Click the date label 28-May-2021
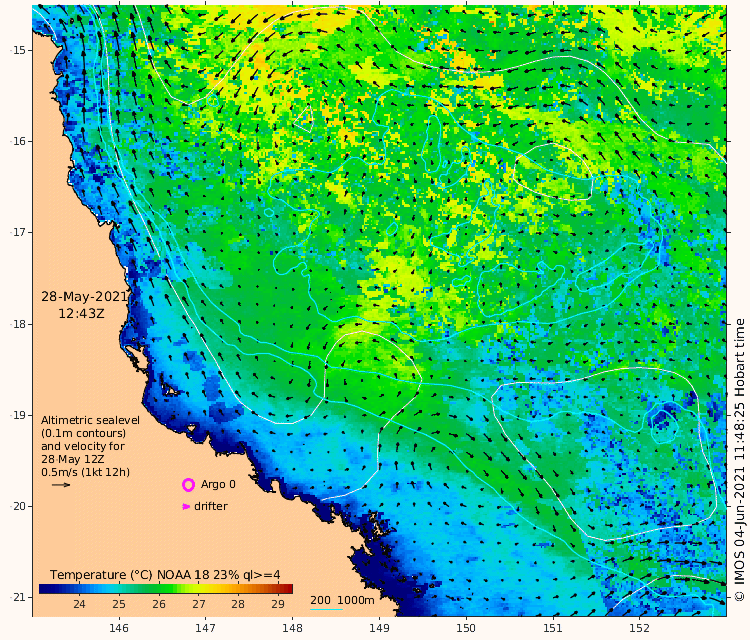The image size is (750, 640). (x=85, y=297)
